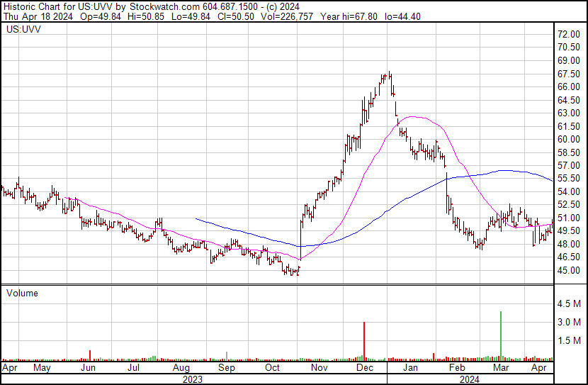The height and width of the screenshot is (385, 588).
Task: Click the price peak candle near 67.50
Action: click(390, 75)
